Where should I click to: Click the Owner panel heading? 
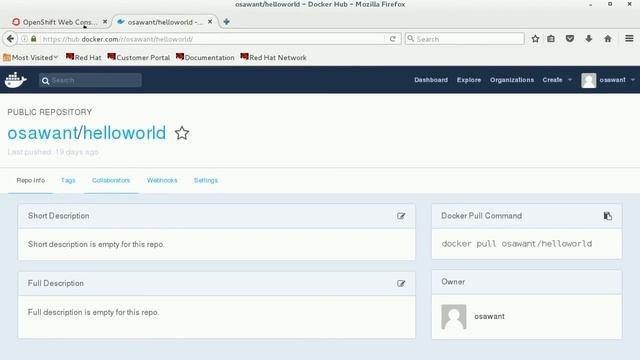click(x=453, y=282)
